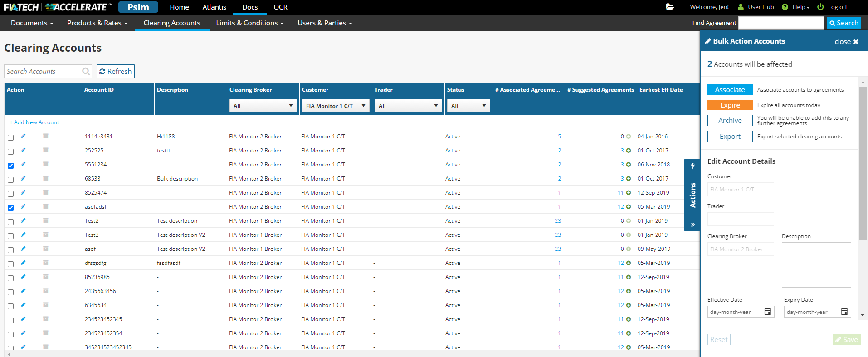Image resolution: width=868 pixels, height=357 pixels.
Task: Open details list icon for asdfadsf
Action: point(46,206)
